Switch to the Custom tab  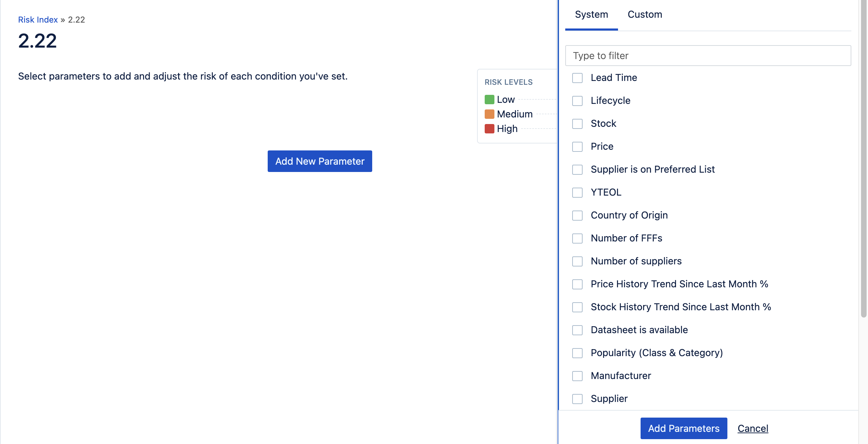(x=645, y=15)
